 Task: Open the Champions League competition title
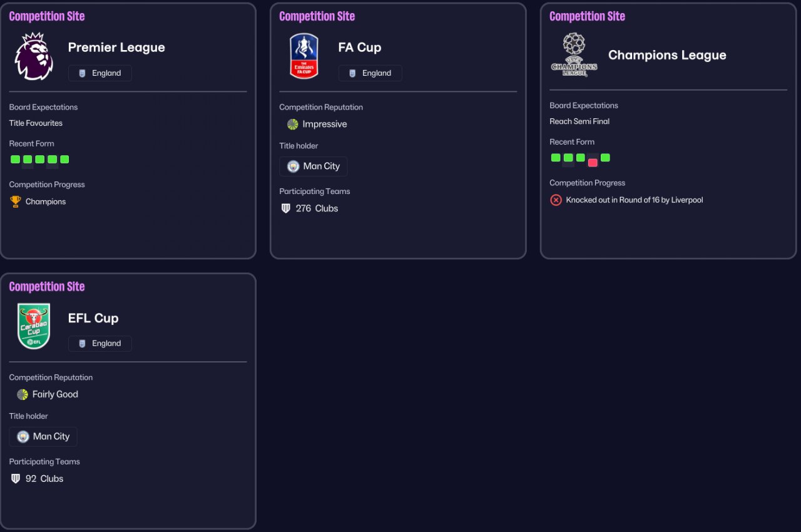coord(667,55)
